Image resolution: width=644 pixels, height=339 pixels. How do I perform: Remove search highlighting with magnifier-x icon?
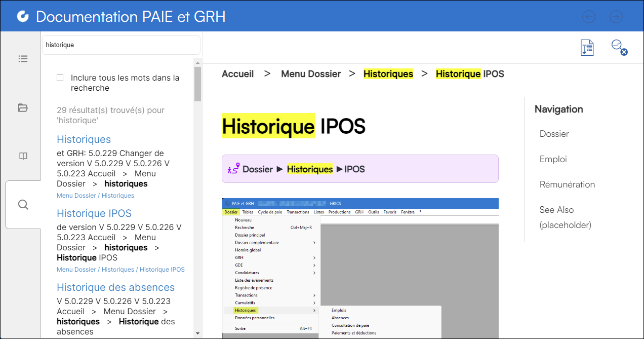(x=619, y=48)
